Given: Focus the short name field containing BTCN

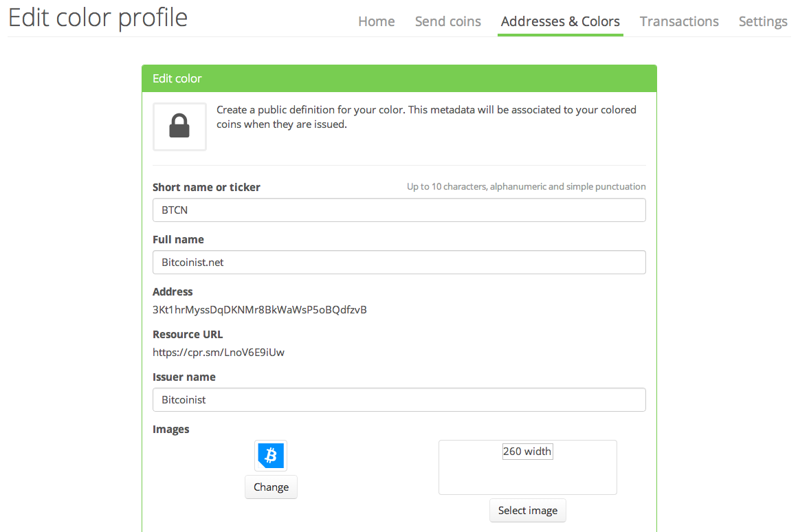Looking at the screenshot, I should (x=399, y=210).
